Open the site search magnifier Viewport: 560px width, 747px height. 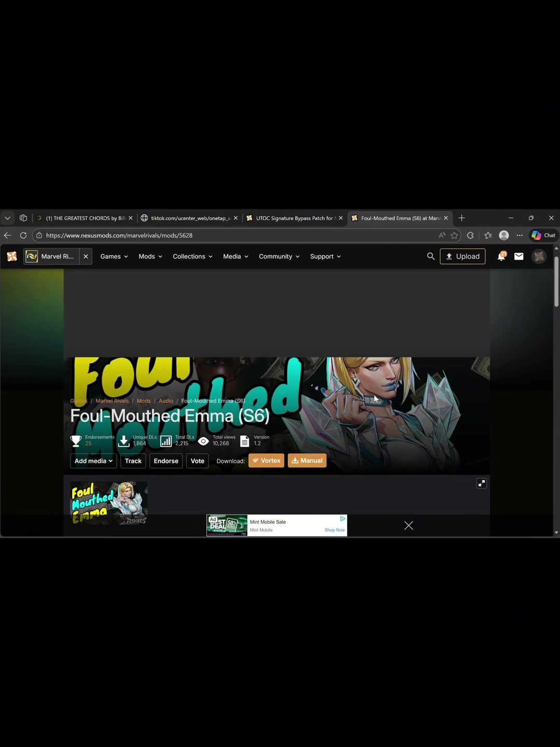tap(430, 256)
